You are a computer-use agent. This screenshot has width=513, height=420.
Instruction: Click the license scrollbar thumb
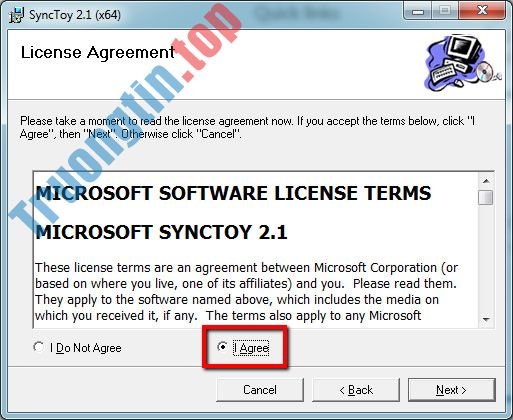pos(486,197)
